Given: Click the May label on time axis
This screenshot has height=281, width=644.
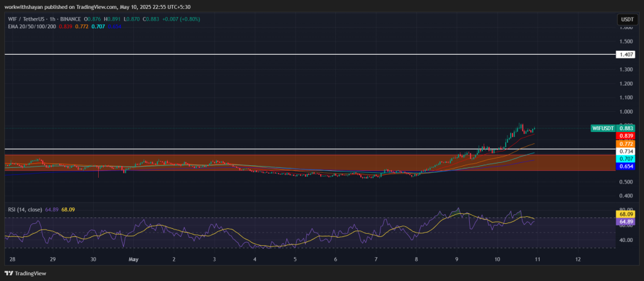Looking at the screenshot, I should (x=133, y=258).
